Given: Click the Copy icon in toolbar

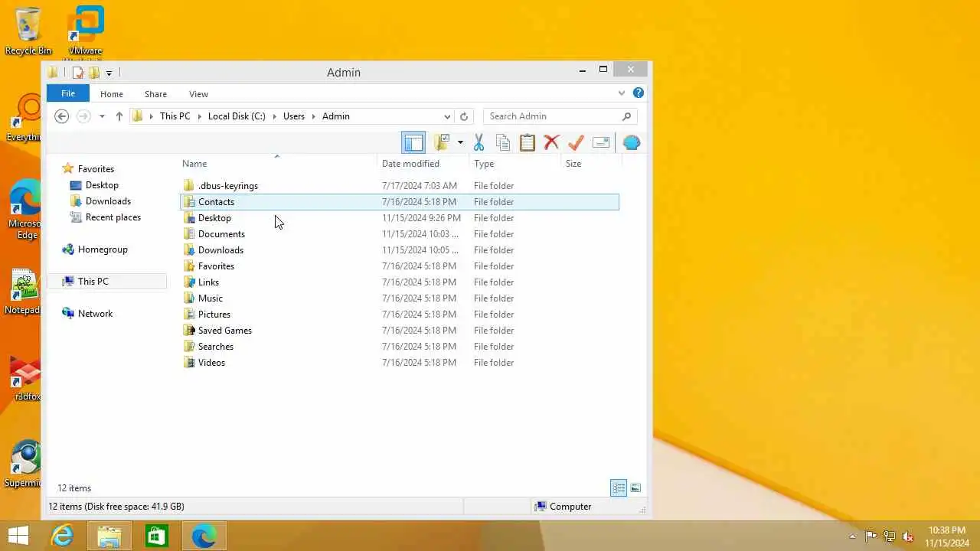Looking at the screenshot, I should point(503,142).
